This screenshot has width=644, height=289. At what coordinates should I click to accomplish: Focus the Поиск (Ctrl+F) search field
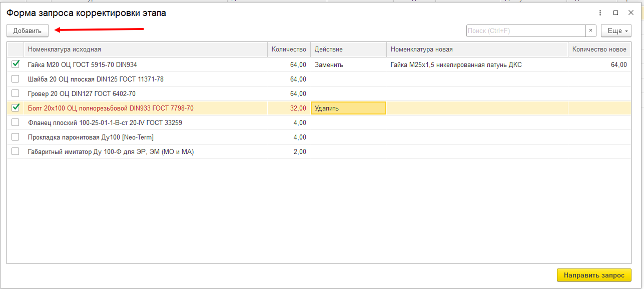(x=526, y=30)
